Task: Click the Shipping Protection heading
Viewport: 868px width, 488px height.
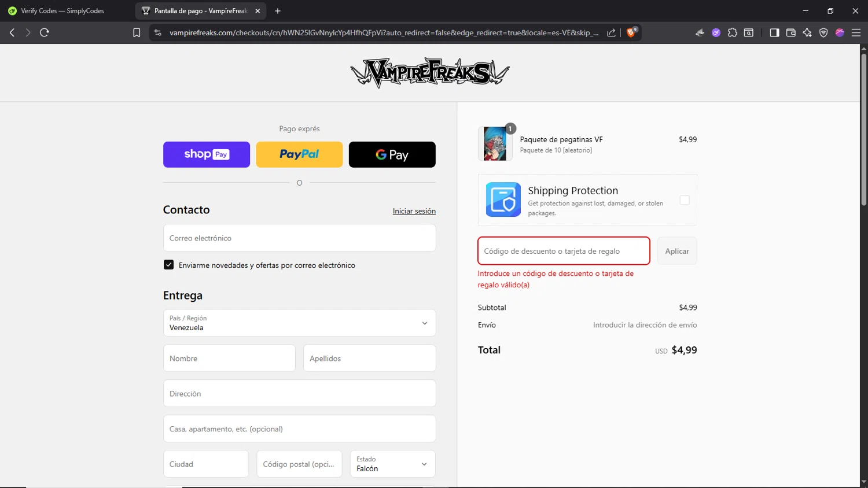Action: click(x=573, y=190)
